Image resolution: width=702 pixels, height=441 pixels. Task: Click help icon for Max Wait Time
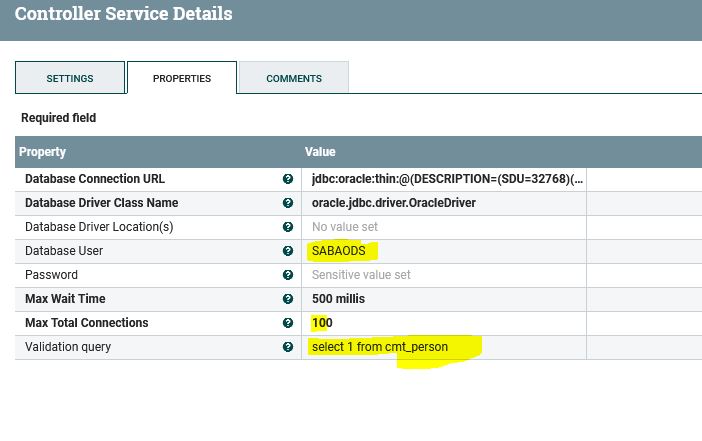(288, 299)
